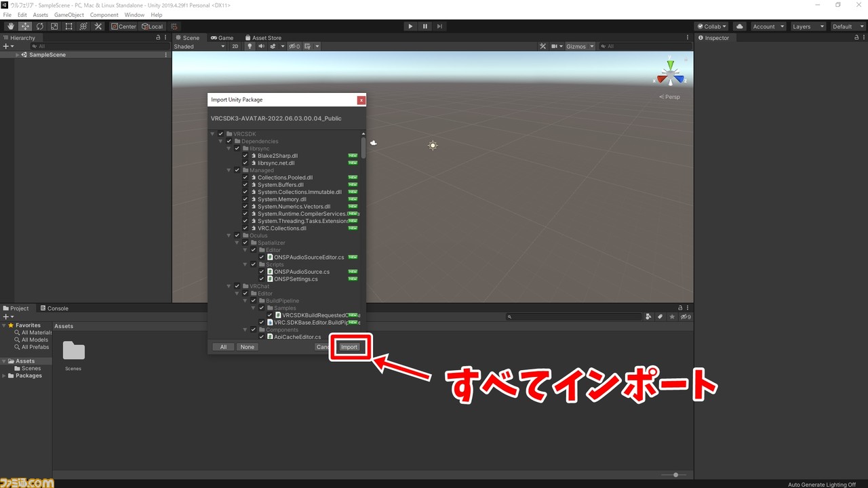Screen dimensions: 868x488
Task: Toggle hidden objects visibility counter
Action: 294,46
